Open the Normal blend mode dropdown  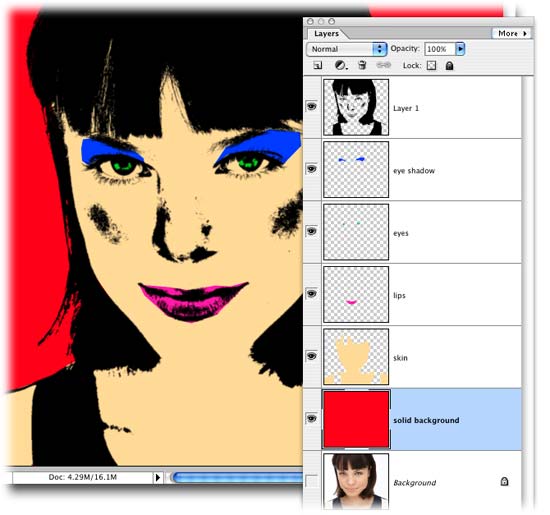[x=347, y=49]
